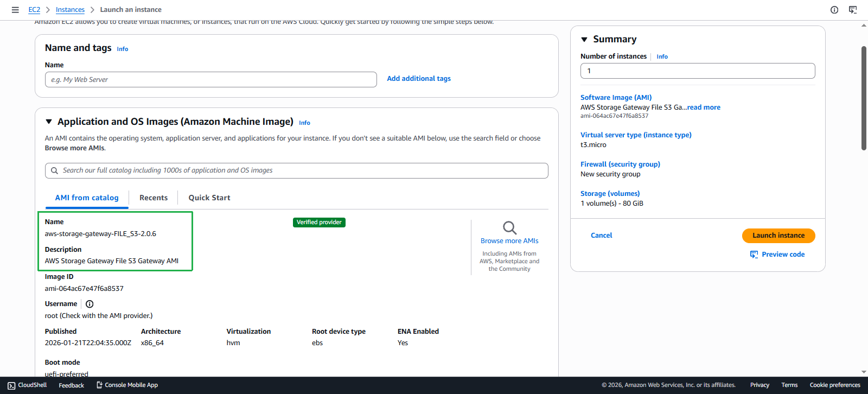This screenshot has width=868, height=394.
Task: Click the Number of instances field
Action: point(698,71)
